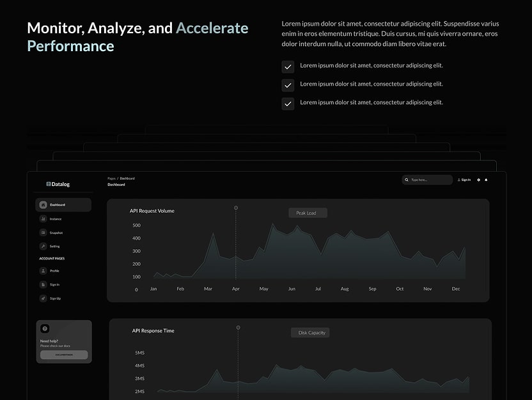Click the Disk Capacity tag button
The image size is (532, 400).
point(310,332)
